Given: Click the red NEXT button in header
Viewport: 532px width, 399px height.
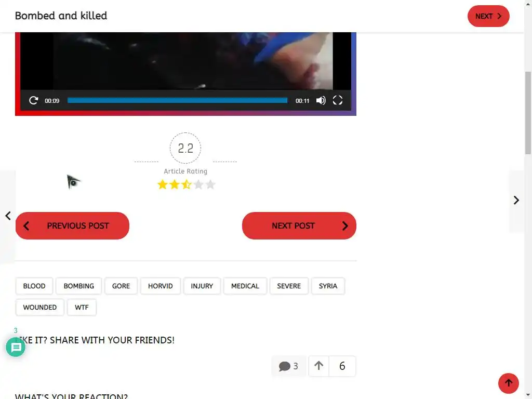Looking at the screenshot, I should point(488,16).
